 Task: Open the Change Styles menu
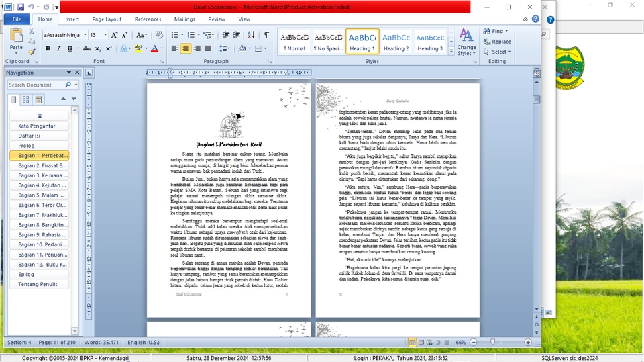click(x=466, y=42)
